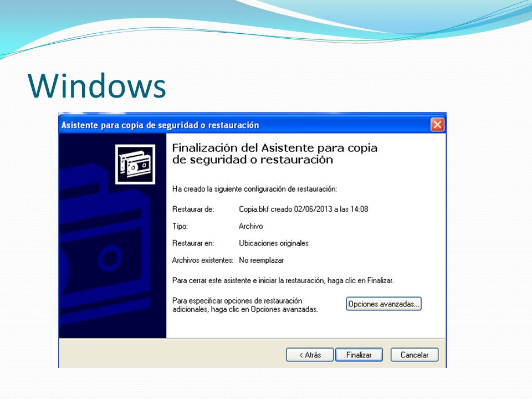Viewport: 532px width, 399px height.
Task: Click the 'Finalización del Asistente' heading
Action: 274,154
